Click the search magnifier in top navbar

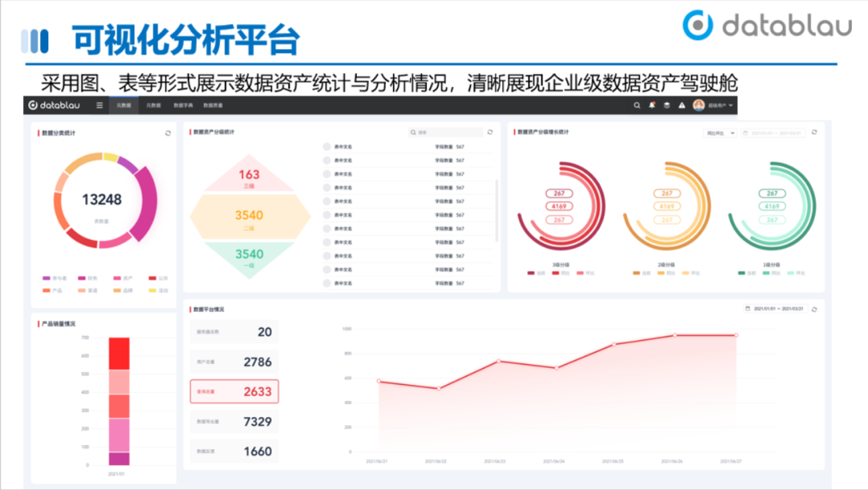pyautogui.click(x=637, y=105)
